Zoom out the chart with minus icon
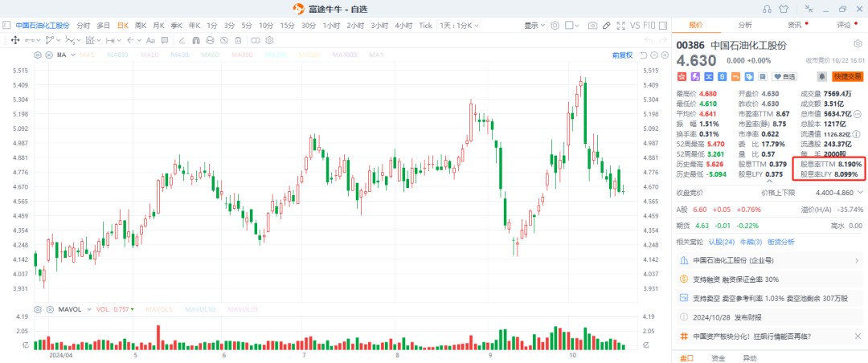 click(x=653, y=55)
